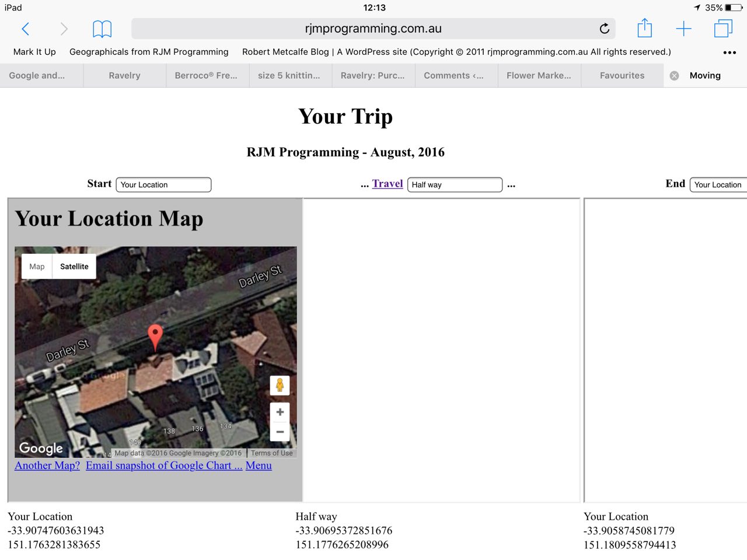Open the Favourites tab

[x=622, y=76]
